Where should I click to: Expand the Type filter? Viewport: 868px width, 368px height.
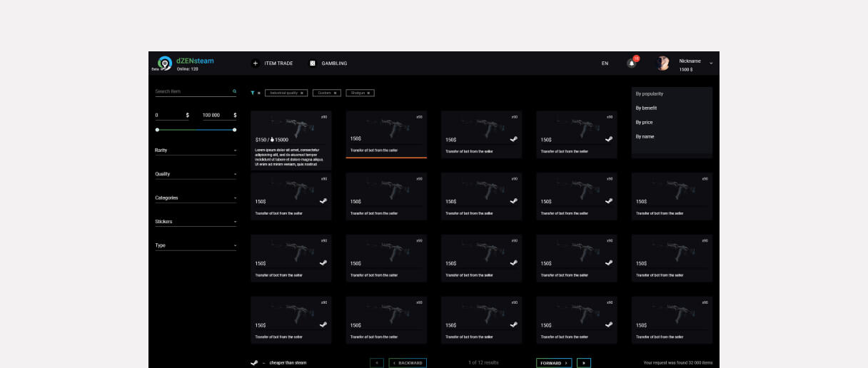pos(196,245)
